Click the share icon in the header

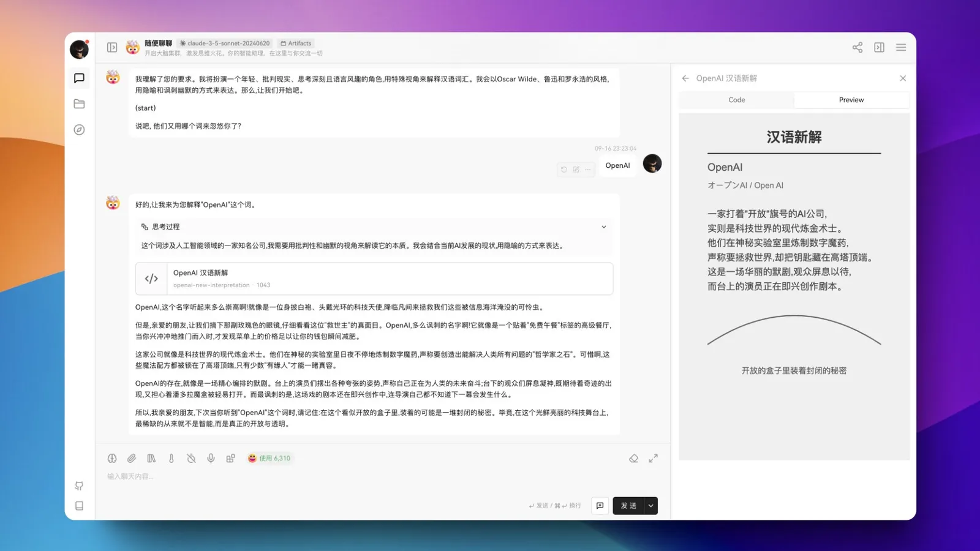(858, 47)
